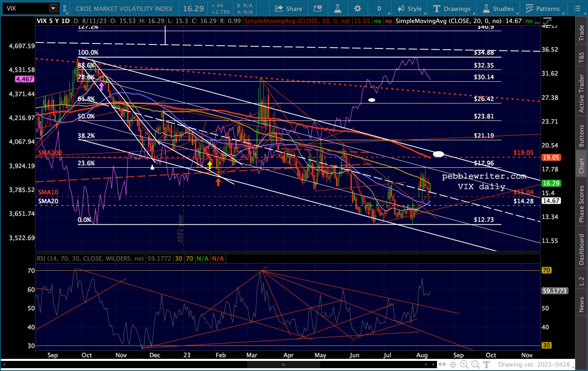Click the chart mode curve icon
Image resolution: width=588 pixels, height=371 pixels.
click(x=547, y=21)
